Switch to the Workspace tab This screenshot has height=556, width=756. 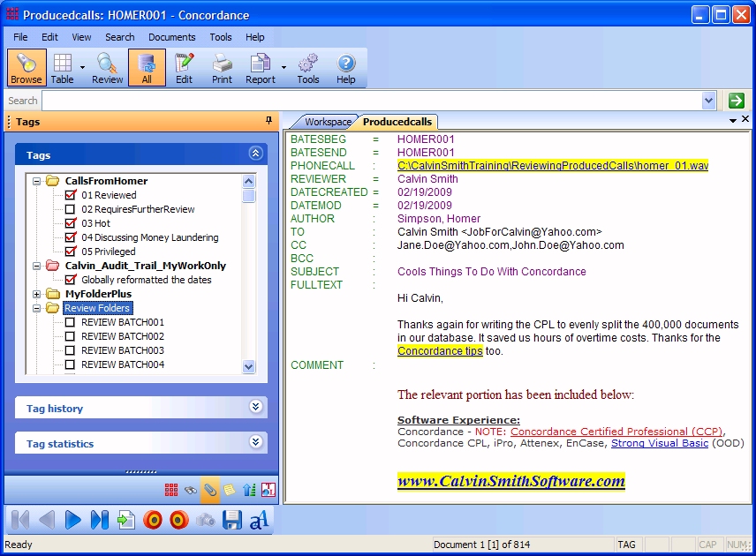tap(328, 122)
